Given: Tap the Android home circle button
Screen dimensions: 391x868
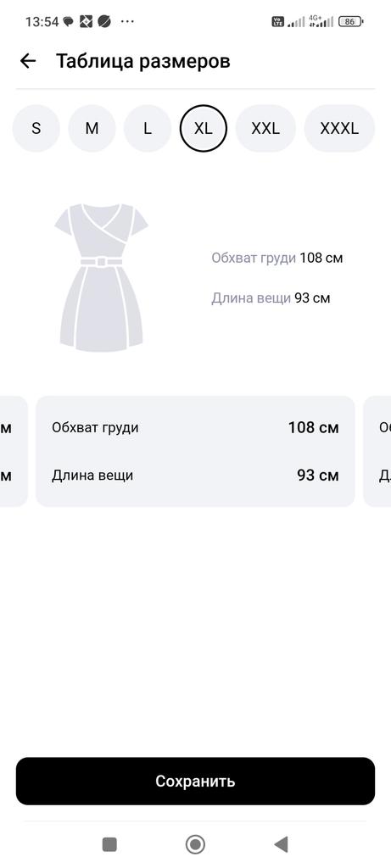Looking at the screenshot, I should click(195, 844).
